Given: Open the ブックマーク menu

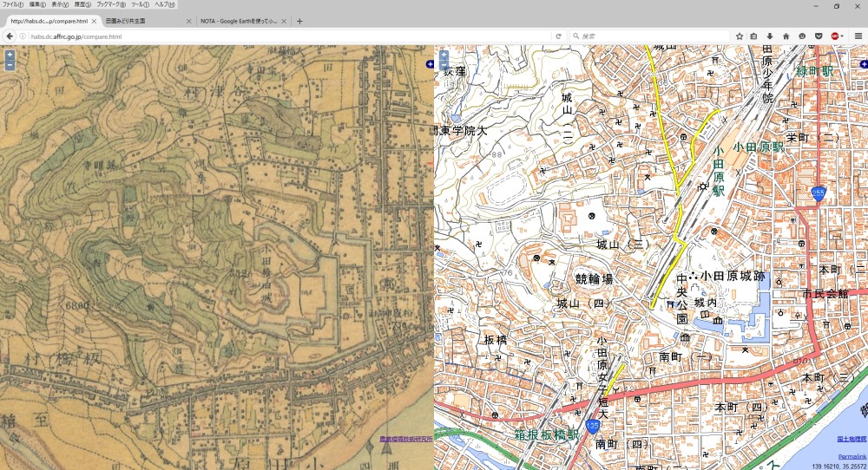Looking at the screenshot, I should (110, 4).
